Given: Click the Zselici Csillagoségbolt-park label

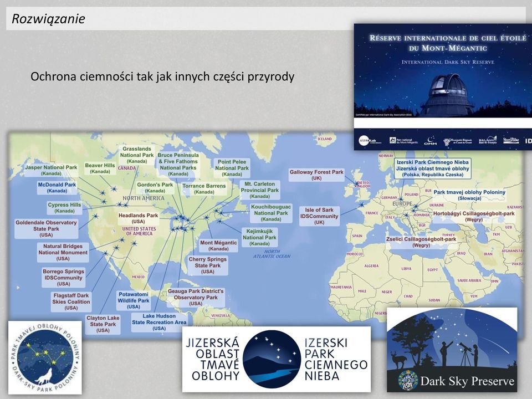Looking at the screenshot, I should (x=421, y=242).
